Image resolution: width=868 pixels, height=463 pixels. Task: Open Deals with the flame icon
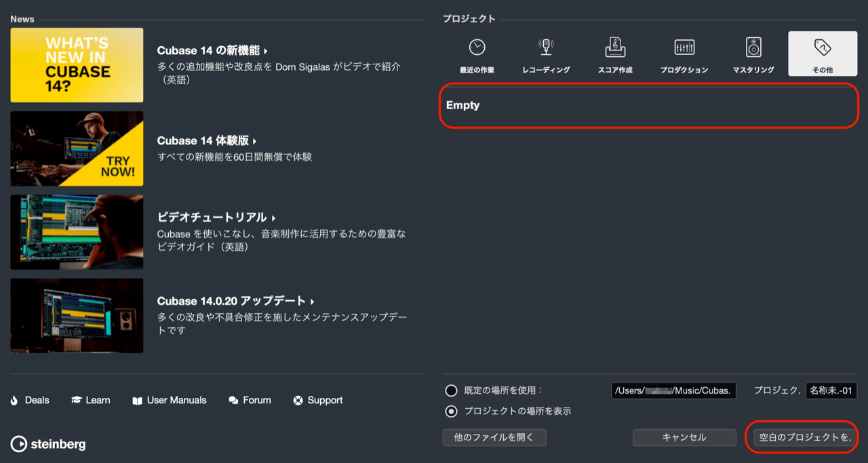click(30, 400)
